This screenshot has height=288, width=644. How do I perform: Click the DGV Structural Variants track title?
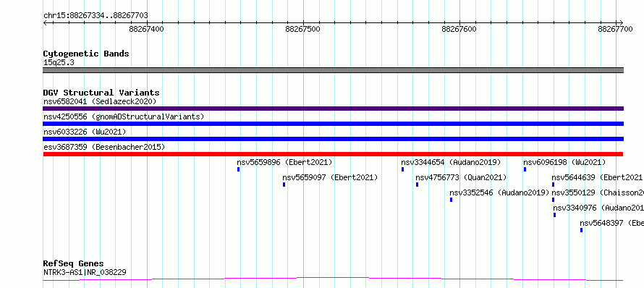[x=101, y=93]
